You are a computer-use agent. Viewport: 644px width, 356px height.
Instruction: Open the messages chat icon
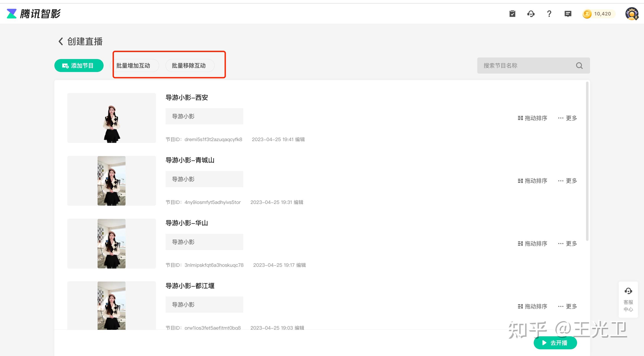click(568, 14)
